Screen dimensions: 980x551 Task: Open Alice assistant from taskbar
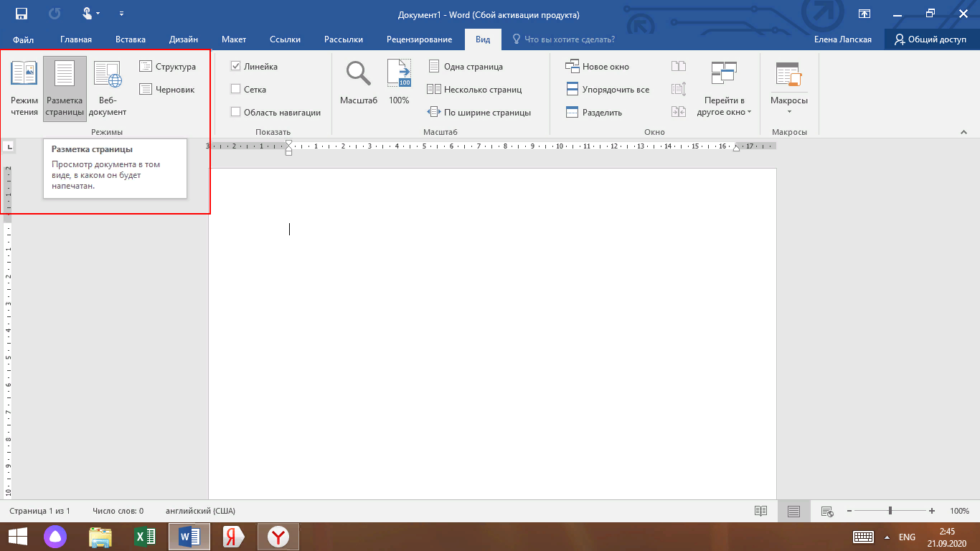[x=55, y=537]
